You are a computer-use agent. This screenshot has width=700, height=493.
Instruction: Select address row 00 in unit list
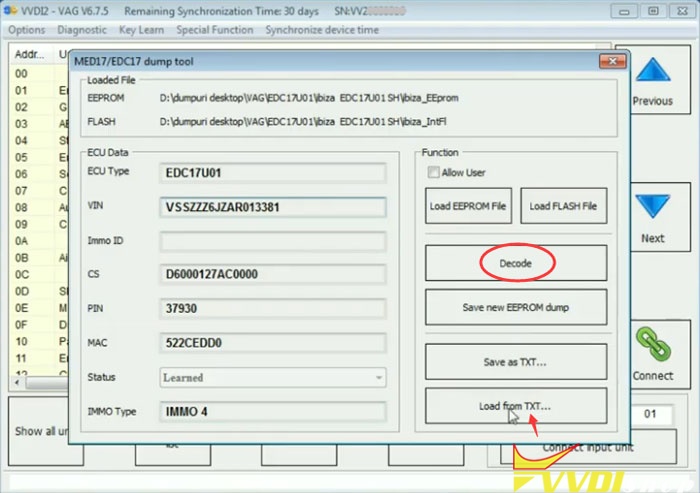click(x=39, y=74)
